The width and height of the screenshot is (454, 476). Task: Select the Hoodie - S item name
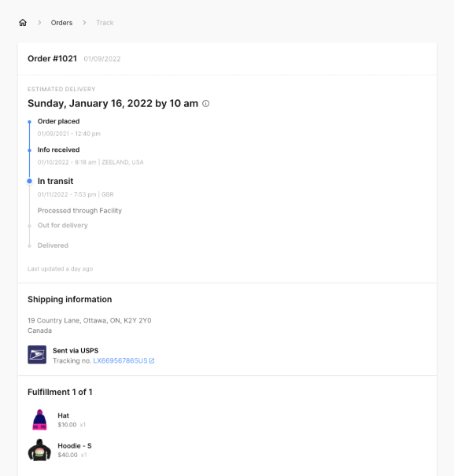[x=75, y=446]
